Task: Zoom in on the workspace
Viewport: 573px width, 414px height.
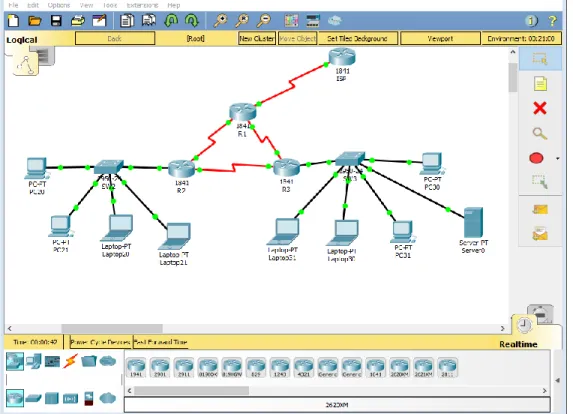Action: tap(220, 20)
